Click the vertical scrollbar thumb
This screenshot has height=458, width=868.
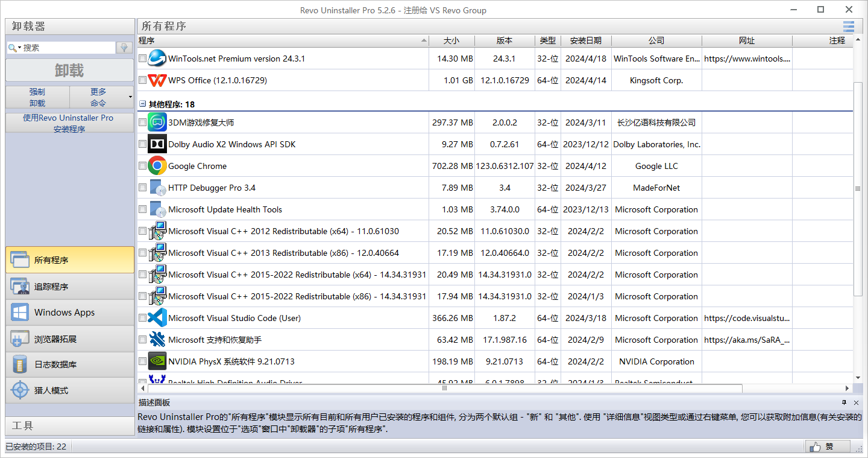pos(858,189)
